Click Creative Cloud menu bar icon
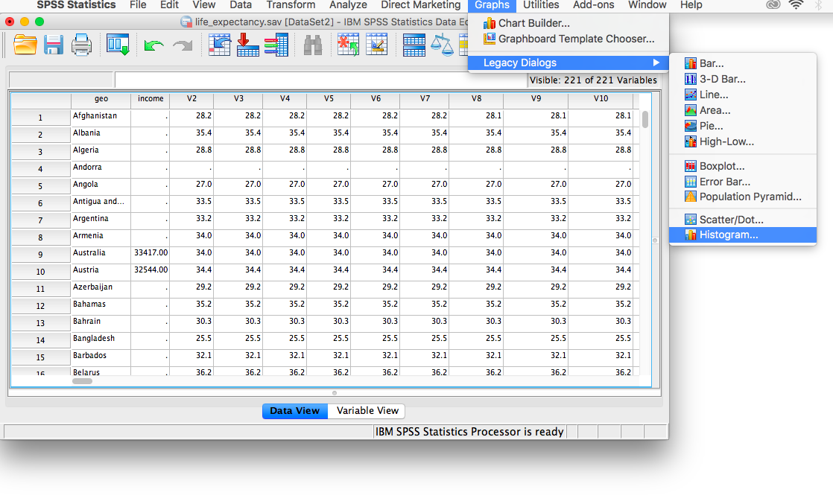The width and height of the screenshot is (833, 504). pyautogui.click(x=773, y=5)
